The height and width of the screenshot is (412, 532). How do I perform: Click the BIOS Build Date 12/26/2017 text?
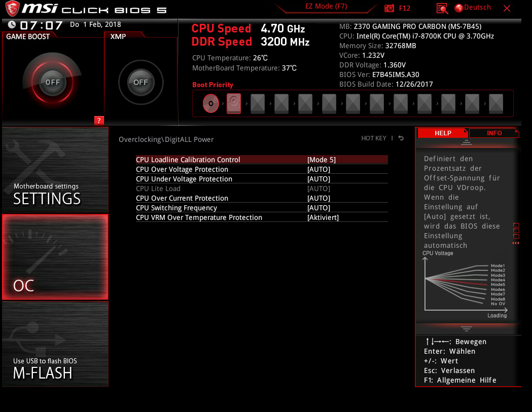(x=386, y=84)
